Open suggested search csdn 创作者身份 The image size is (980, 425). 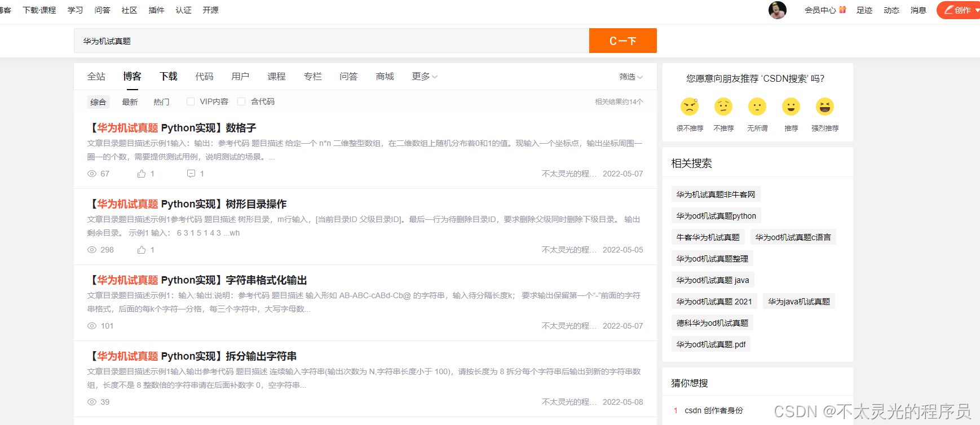click(x=713, y=410)
